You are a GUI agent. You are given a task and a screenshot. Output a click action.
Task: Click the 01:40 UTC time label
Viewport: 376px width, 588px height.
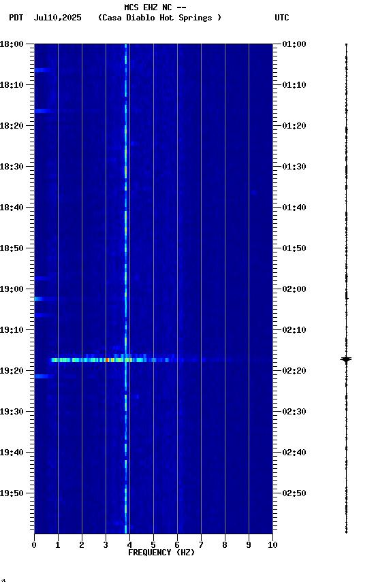(294, 208)
